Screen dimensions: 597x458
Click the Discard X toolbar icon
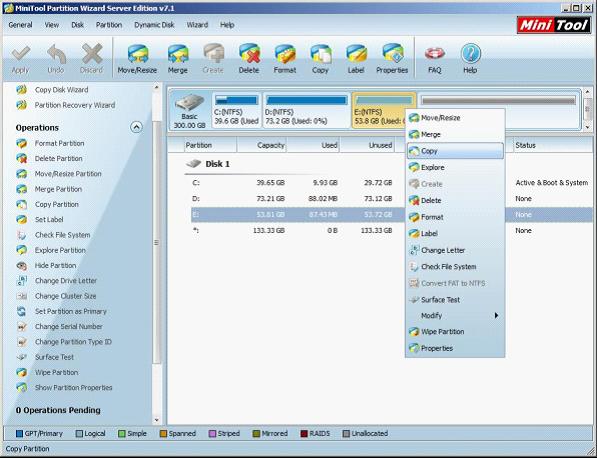click(x=91, y=59)
